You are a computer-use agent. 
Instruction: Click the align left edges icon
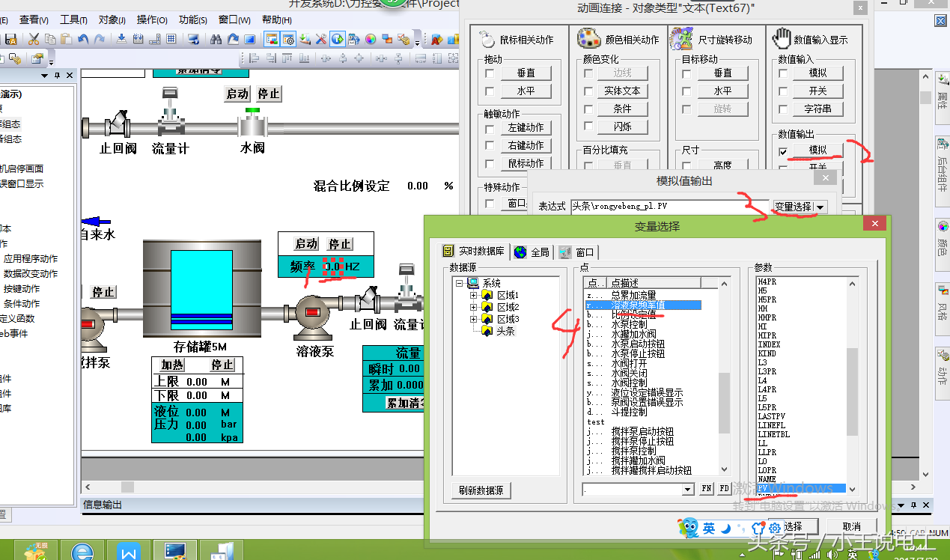(x=254, y=58)
